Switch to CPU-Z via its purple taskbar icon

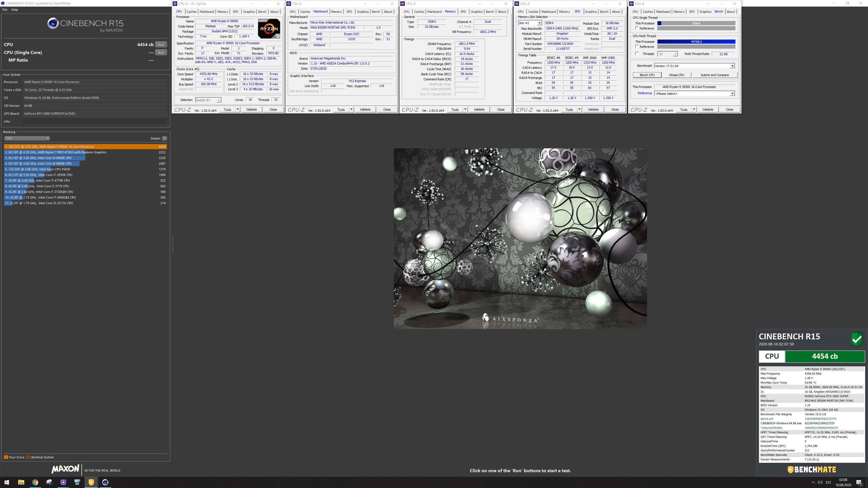63,482
